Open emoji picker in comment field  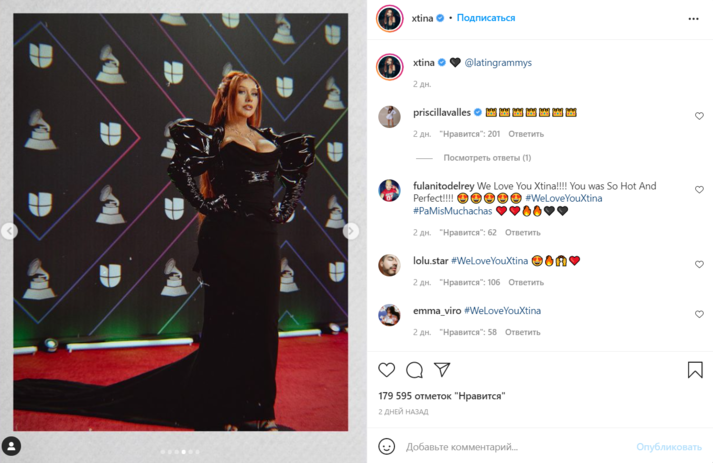coord(387,446)
